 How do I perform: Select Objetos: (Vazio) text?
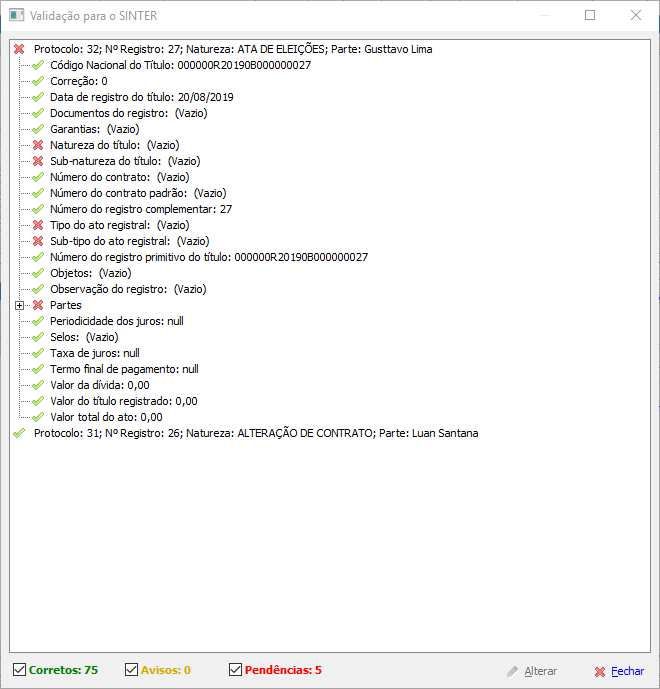[91, 273]
